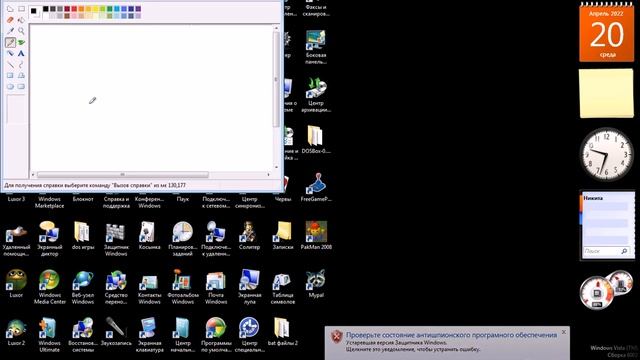The width and height of the screenshot is (640, 360).
Task: Open the Таблица символов shortcut
Action: (282, 287)
